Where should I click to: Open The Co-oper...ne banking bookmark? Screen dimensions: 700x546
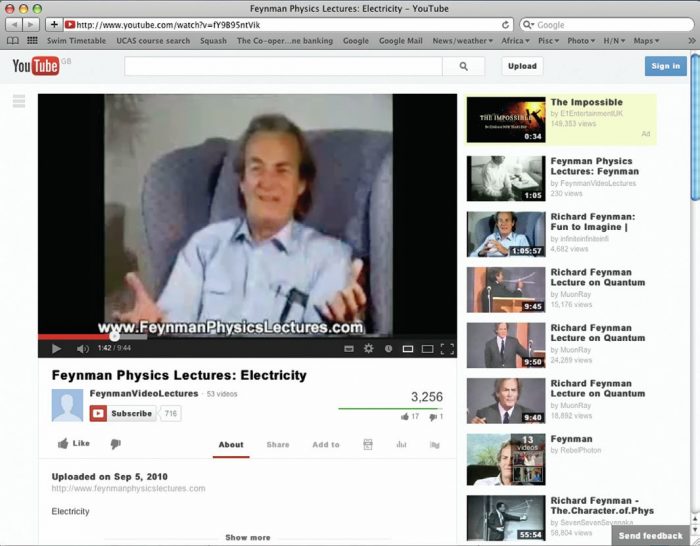click(285, 41)
